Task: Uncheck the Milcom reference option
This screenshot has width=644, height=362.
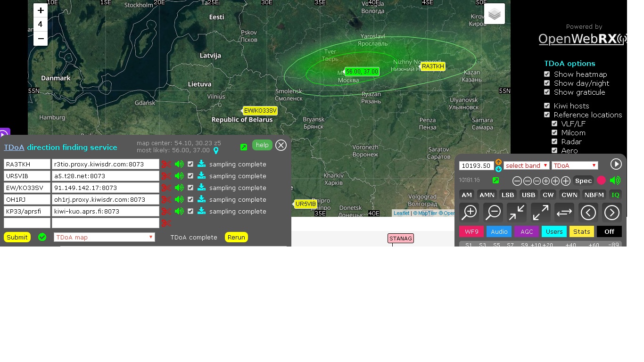Action: click(554, 132)
